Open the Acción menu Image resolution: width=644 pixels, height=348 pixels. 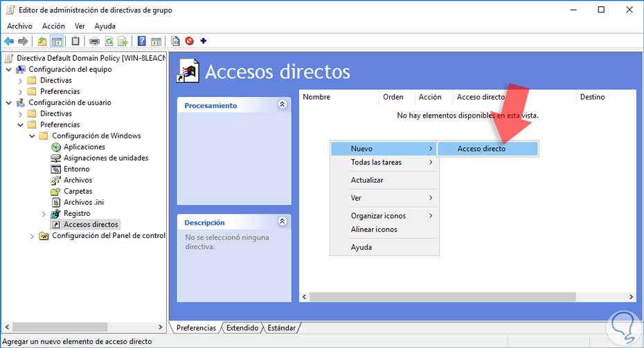click(53, 26)
